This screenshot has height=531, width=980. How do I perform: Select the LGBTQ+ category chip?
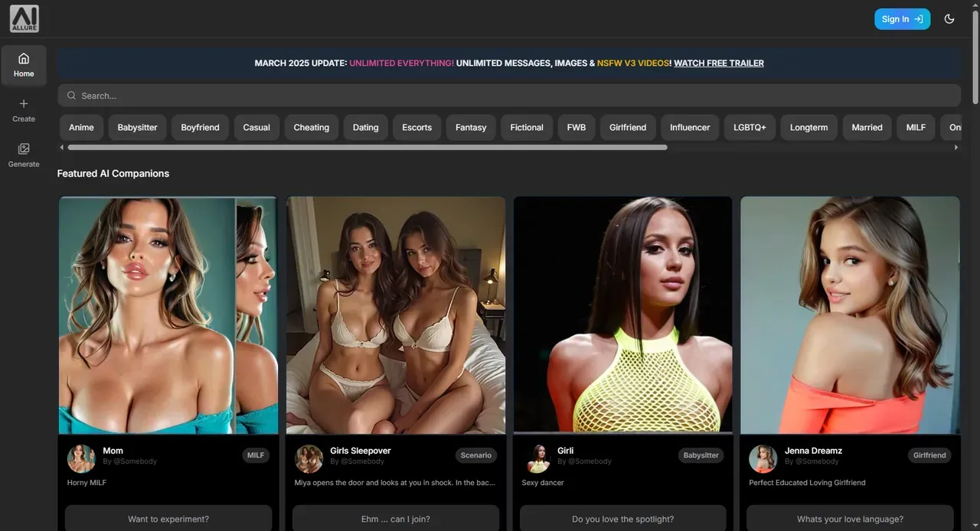pos(750,128)
